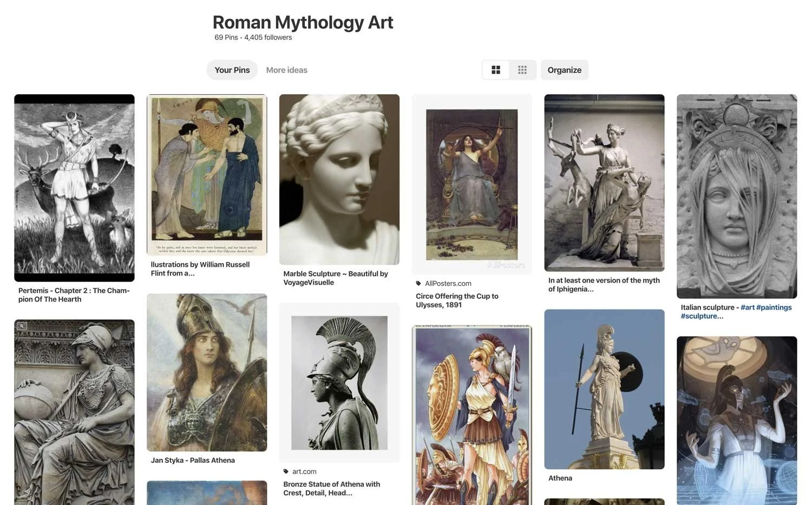Click the '69 Pins' count text
812x505 pixels.
tap(226, 37)
